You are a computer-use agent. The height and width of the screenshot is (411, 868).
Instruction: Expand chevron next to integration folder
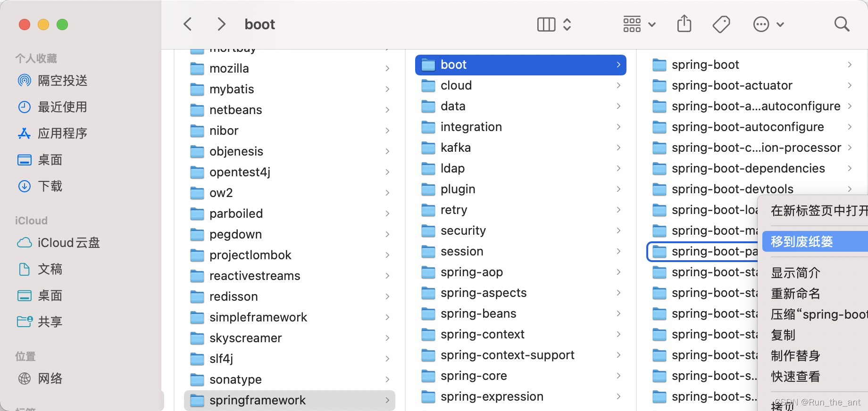pos(618,127)
